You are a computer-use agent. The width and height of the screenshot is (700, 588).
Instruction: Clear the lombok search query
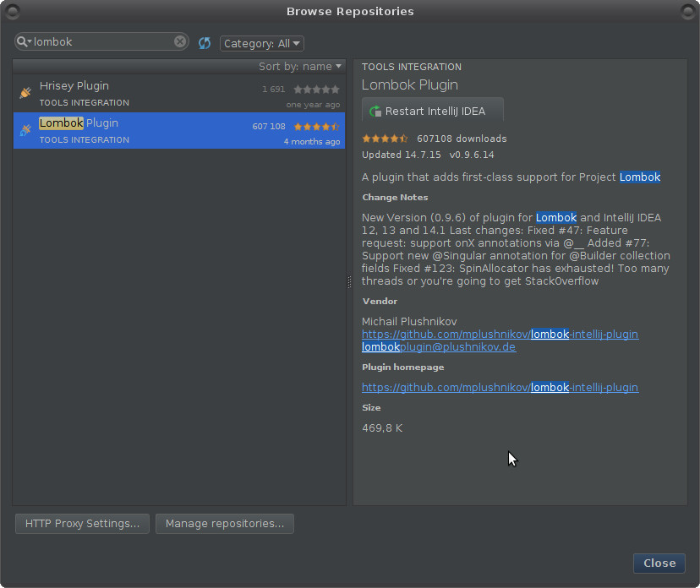(x=178, y=41)
